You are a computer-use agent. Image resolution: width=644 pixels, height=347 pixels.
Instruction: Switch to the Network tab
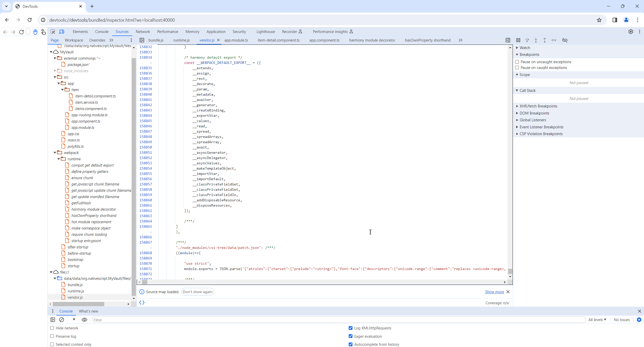143,32
